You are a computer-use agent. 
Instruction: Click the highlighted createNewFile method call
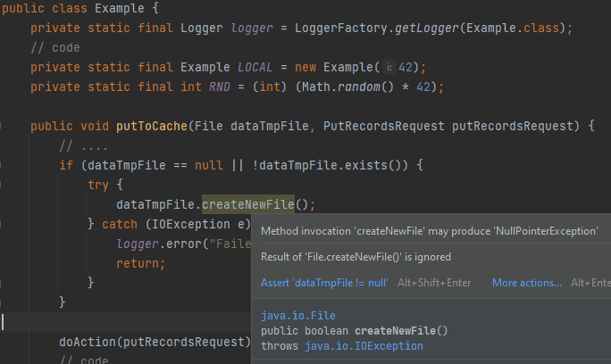pyautogui.click(x=248, y=204)
